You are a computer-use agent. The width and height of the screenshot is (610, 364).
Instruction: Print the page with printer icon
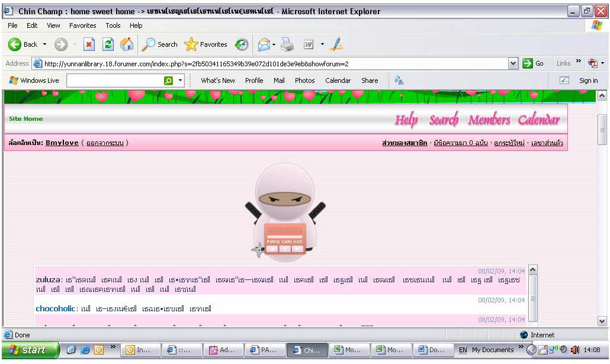(287, 44)
